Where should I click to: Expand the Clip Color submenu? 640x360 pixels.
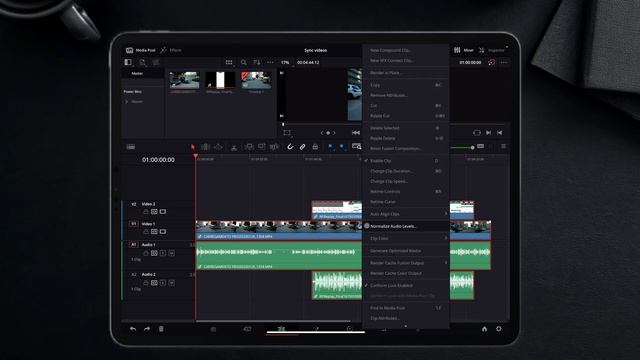pyautogui.click(x=406, y=238)
